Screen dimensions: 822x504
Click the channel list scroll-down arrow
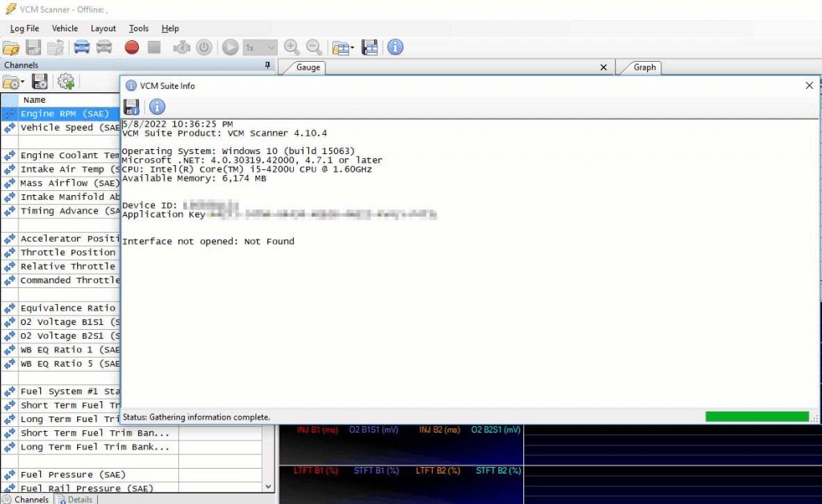[268, 486]
